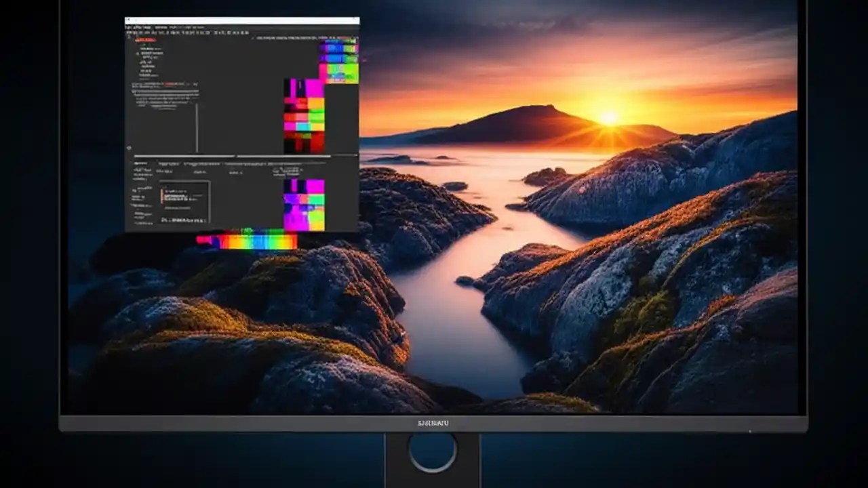Click the leftmost icon on the top toolbar
The width and height of the screenshot is (868, 488).
tap(129, 31)
